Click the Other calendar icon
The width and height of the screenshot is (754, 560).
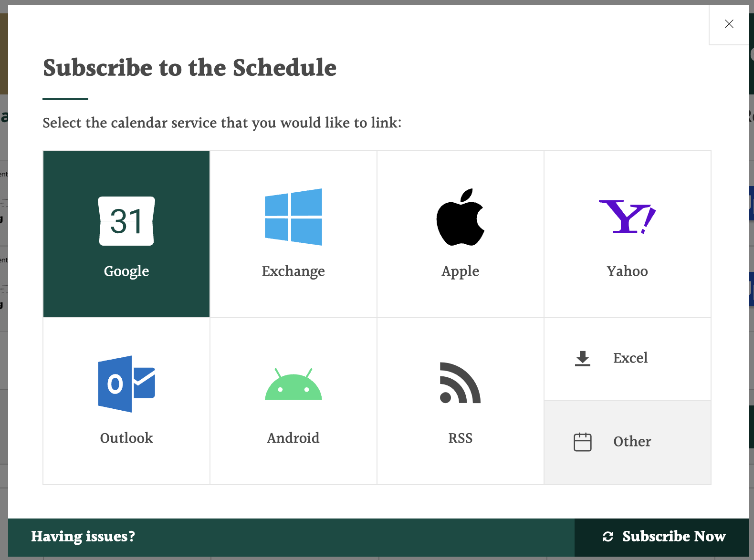click(583, 442)
